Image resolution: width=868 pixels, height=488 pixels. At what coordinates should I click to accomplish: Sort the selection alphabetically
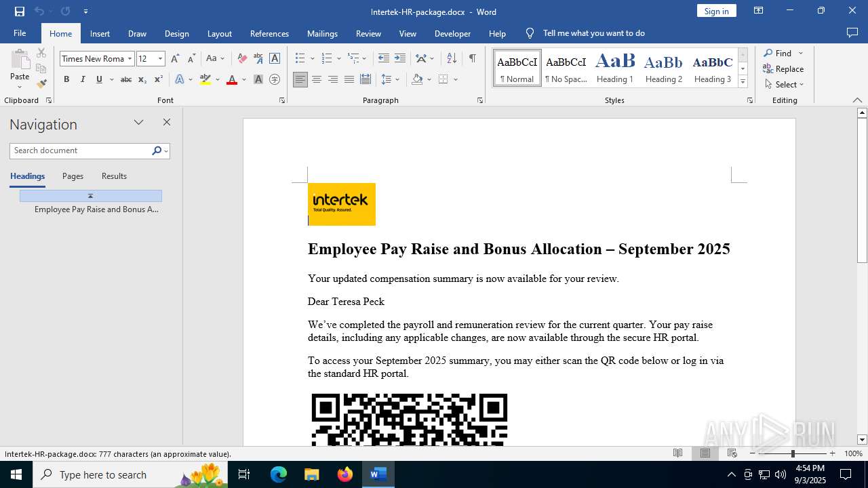point(452,58)
